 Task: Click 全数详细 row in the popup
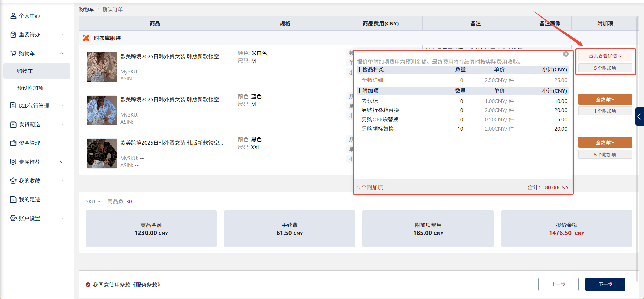click(x=463, y=80)
